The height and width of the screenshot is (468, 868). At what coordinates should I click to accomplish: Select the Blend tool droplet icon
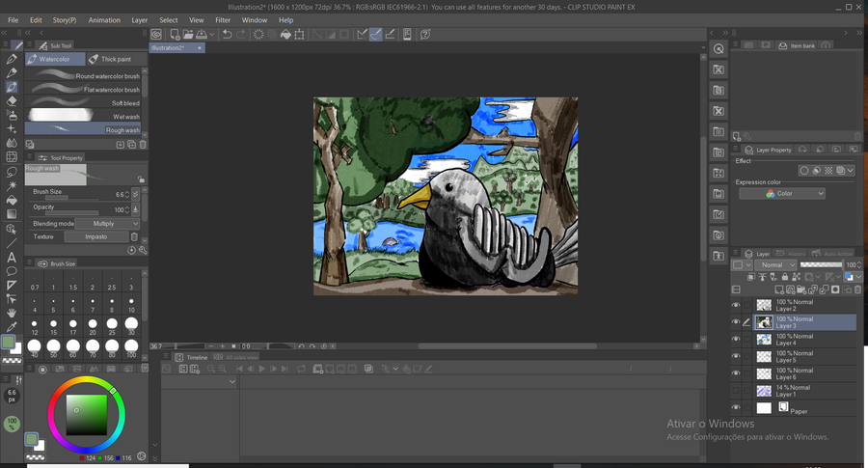point(12,143)
